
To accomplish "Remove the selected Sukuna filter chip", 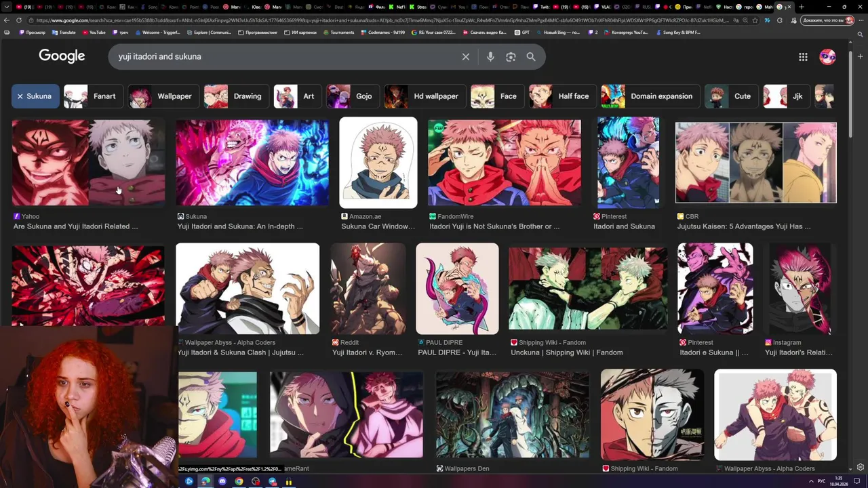I will [x=20, y=96].
